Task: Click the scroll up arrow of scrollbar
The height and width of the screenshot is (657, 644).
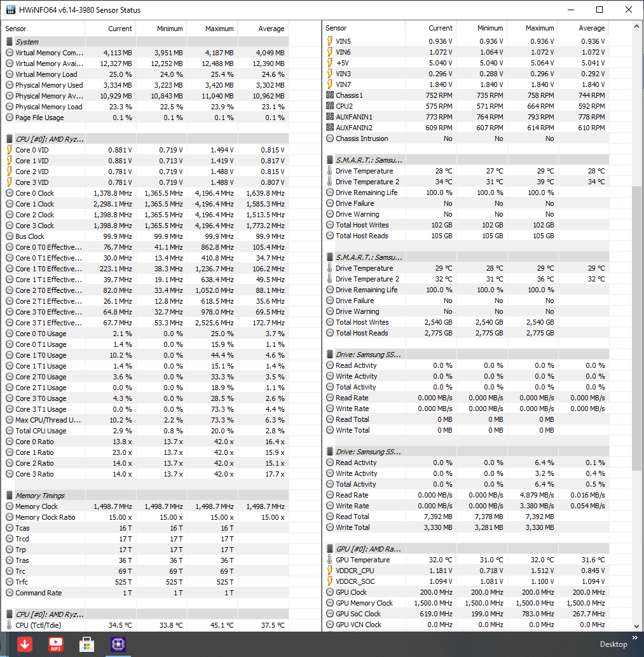Action: 636,26
